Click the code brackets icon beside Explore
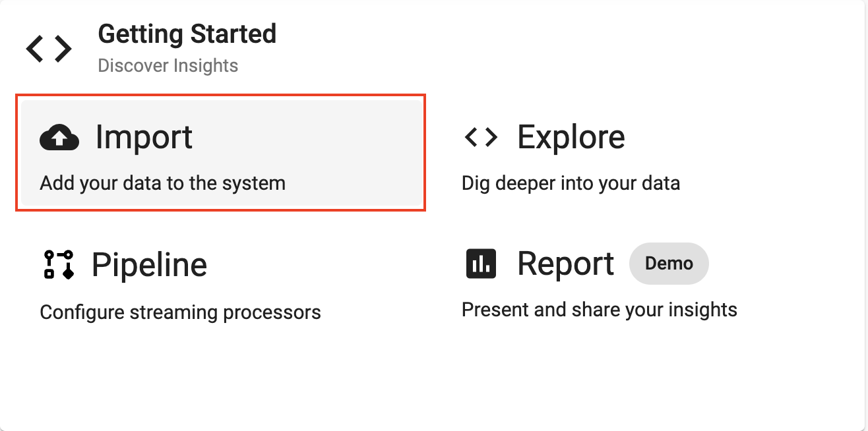 click(481, 137)
